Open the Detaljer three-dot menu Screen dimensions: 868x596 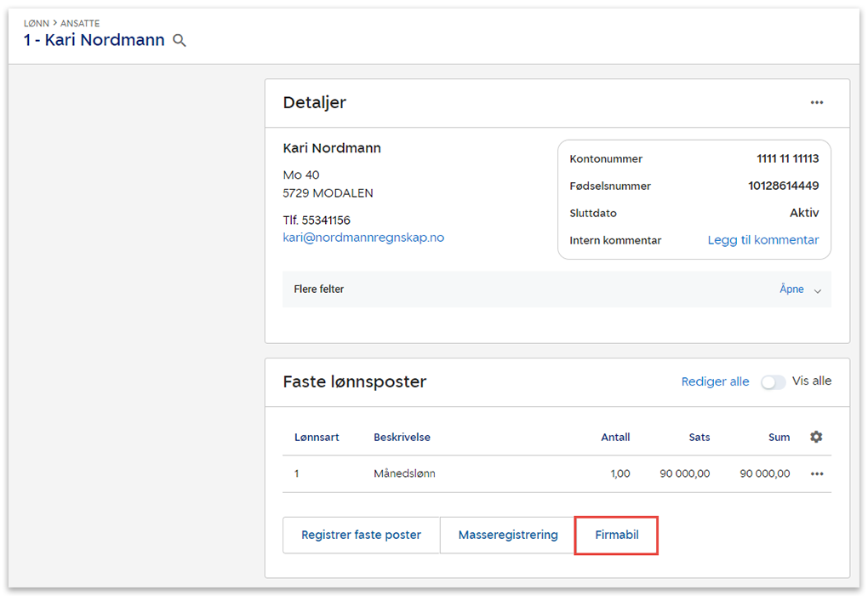(x=816, y=103)
